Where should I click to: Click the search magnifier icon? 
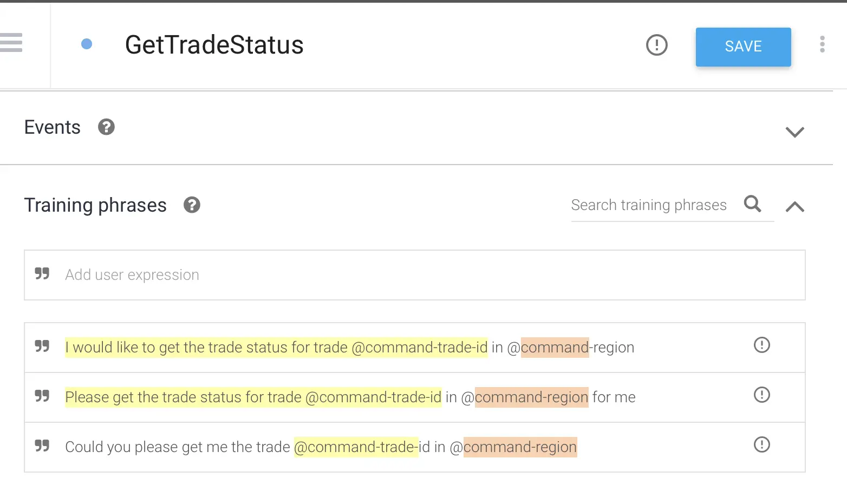coord(752,204)
